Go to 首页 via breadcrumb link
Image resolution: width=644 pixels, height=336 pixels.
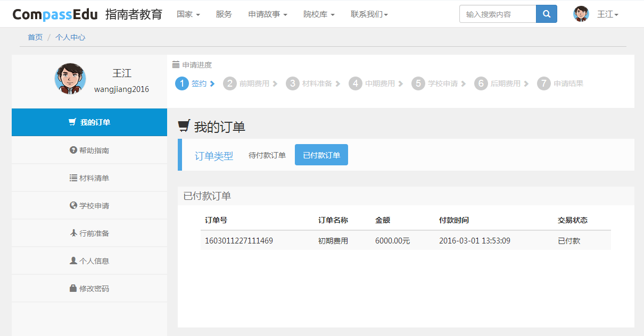[35, 37]
